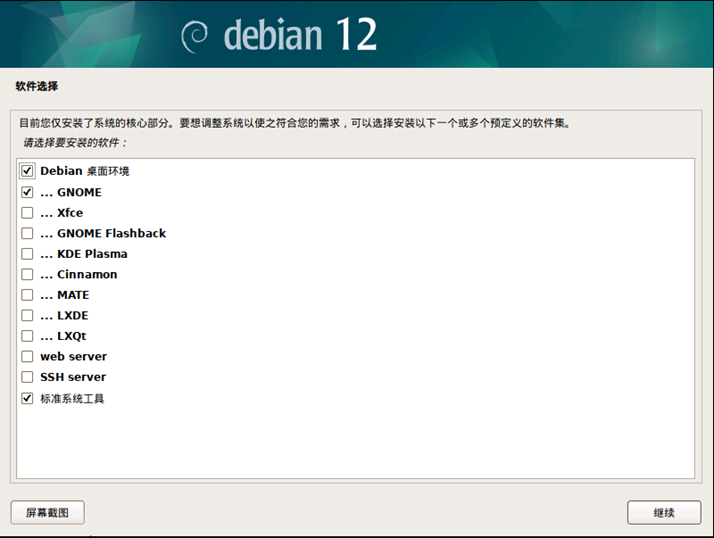Select the LXQt checkbox
Viewport: 714px width, 538px height.
[x=27, y=336]
